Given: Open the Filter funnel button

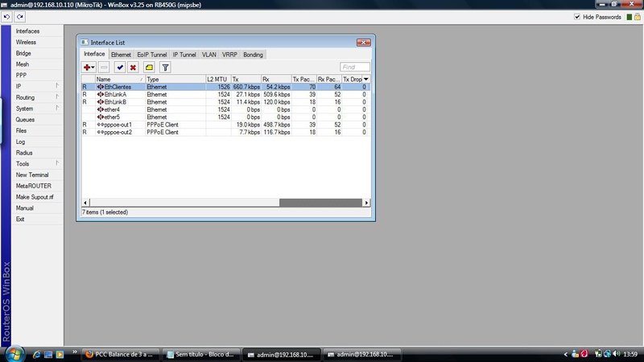Looking at the screenshot, I should click(165, 68).
